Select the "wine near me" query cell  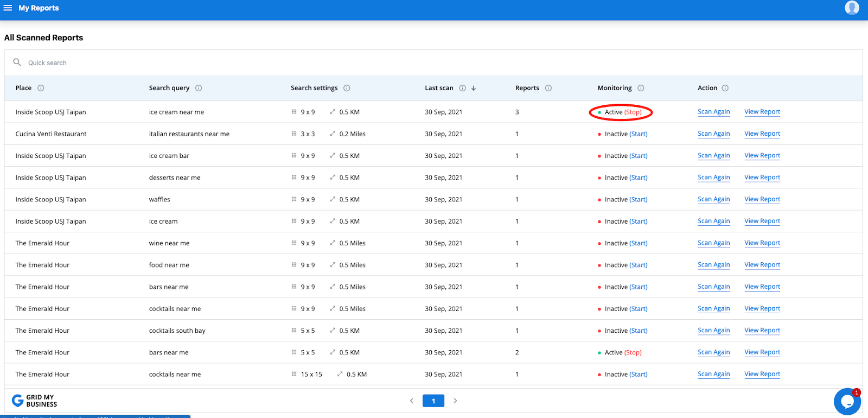click(x=169, y=243)
